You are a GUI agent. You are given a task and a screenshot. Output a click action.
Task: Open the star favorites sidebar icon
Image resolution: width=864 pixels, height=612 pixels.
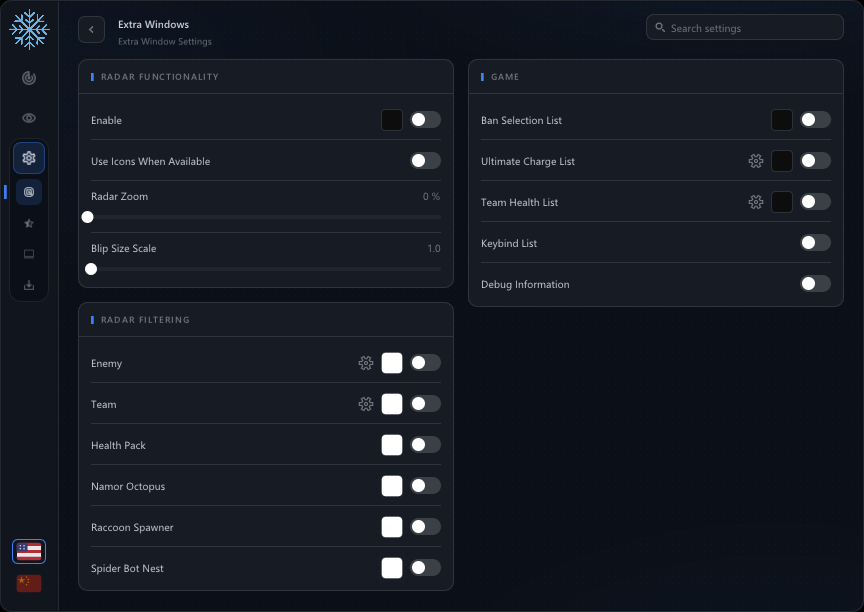(29, 223)
